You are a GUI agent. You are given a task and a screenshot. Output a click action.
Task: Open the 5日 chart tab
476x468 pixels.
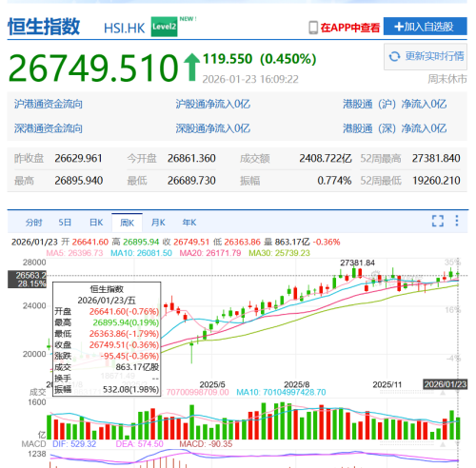click(x=65, y=223)
